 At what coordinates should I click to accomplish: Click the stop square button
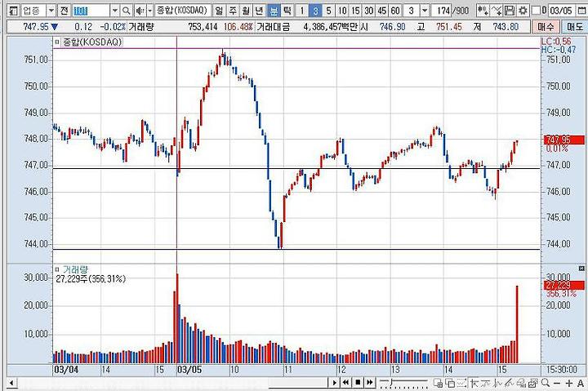coord(358,383)
